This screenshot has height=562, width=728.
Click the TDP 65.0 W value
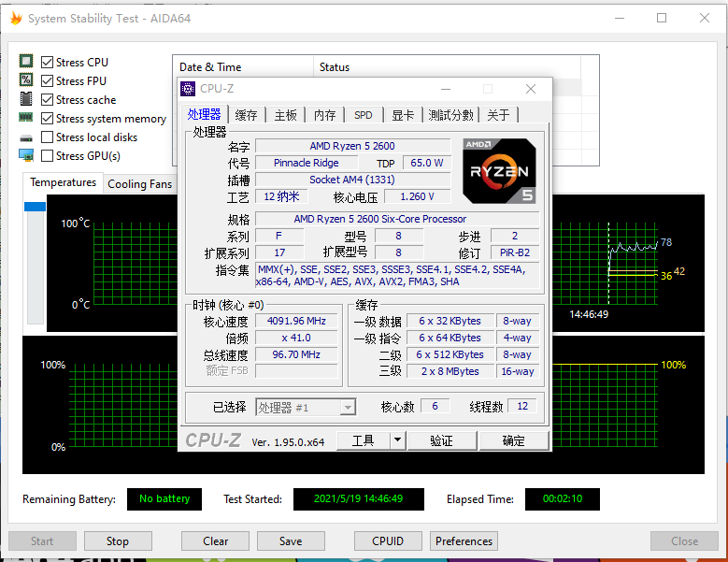click(426, 163)
